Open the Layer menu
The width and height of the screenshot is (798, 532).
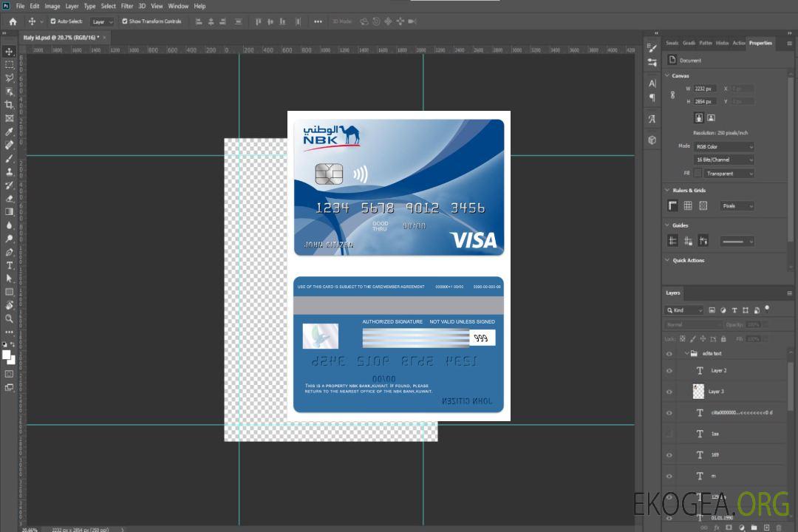(72, 6)
